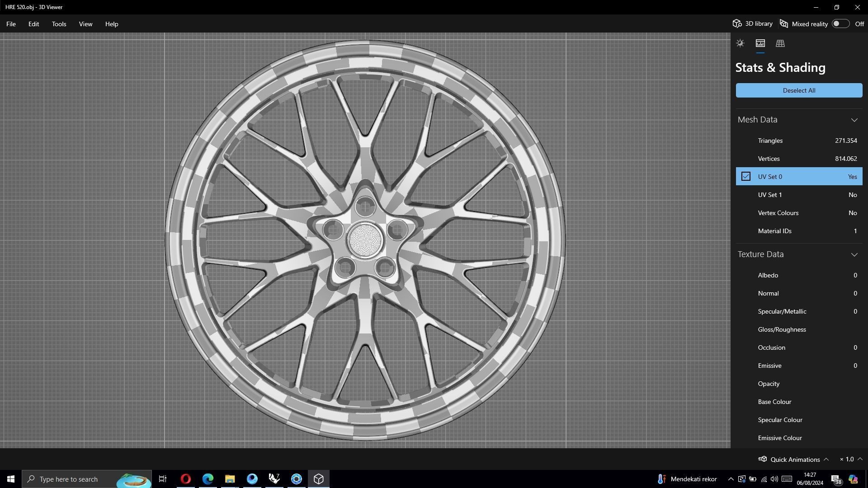The height and width of the screenshot is (488, 868).
Task: Select the Normal texture row
Action: click(x=799, y=293)
